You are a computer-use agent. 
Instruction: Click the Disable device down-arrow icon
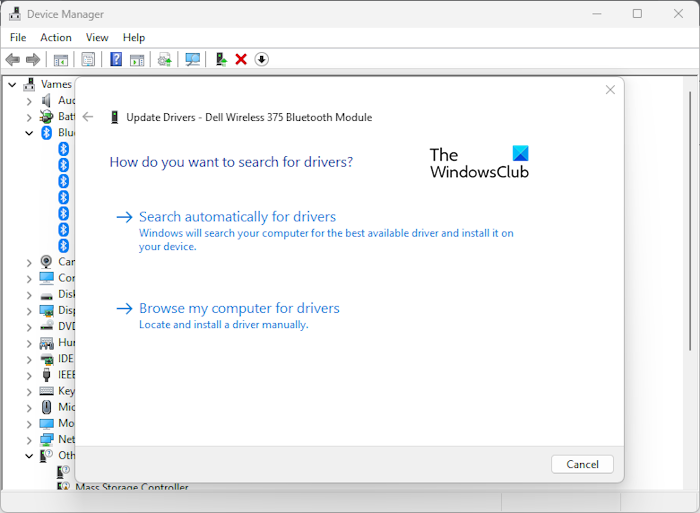(262, 59)
